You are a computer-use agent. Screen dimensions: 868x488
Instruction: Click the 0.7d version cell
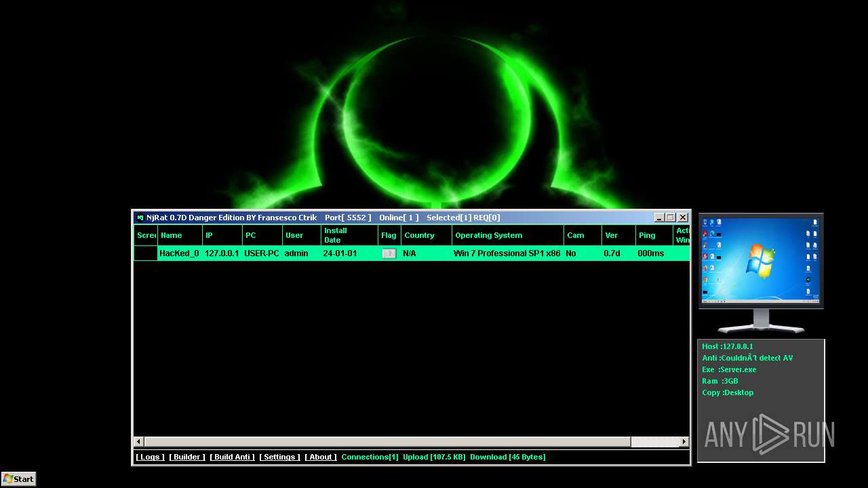pos(612,253)
